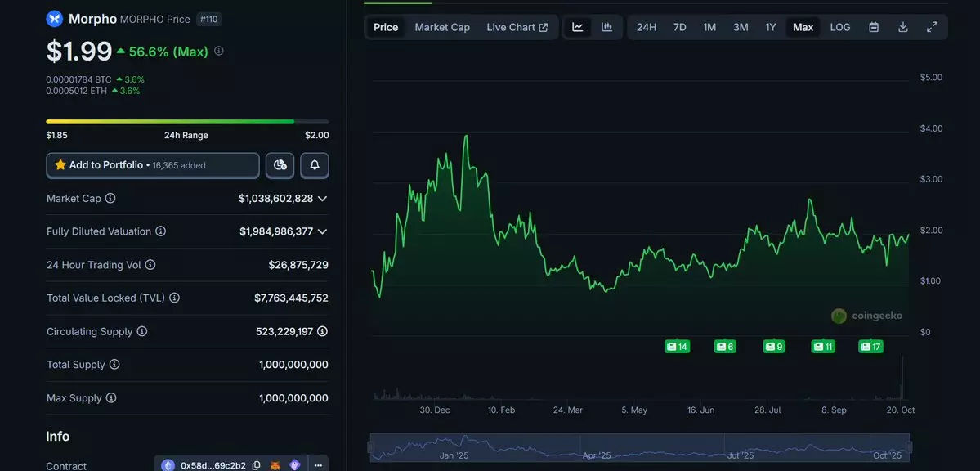
Task: Expand the chart to fullscreen
Action: 932,27
